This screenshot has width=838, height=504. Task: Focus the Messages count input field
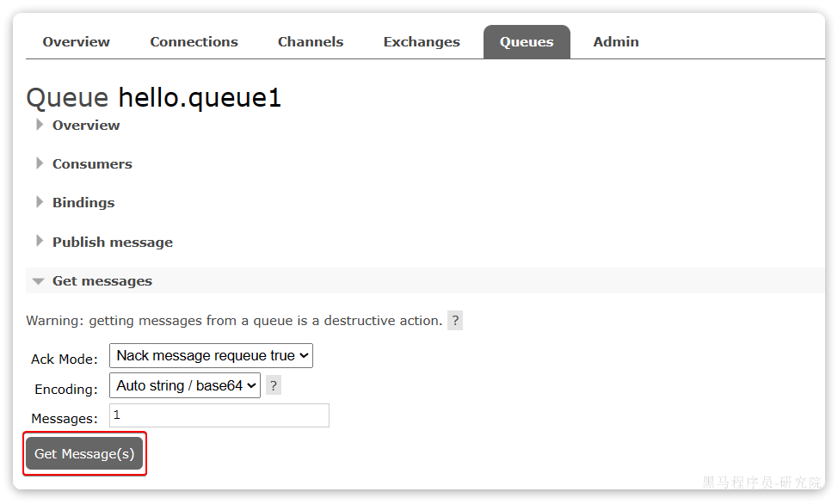[x=219, y=415]
